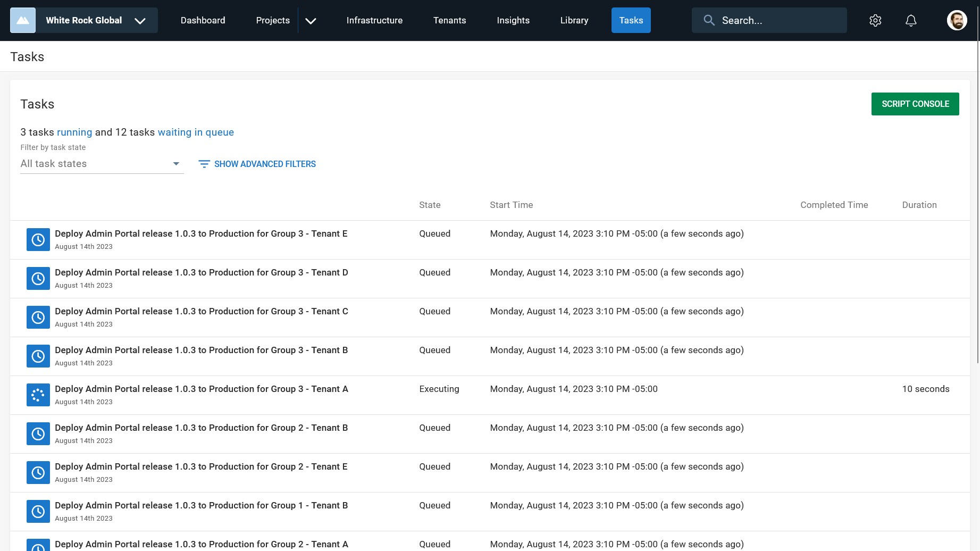Go to the Infrastructure menu
Image resolution: width=980 pixels, height=551 pixels.
tap(374, 20)
